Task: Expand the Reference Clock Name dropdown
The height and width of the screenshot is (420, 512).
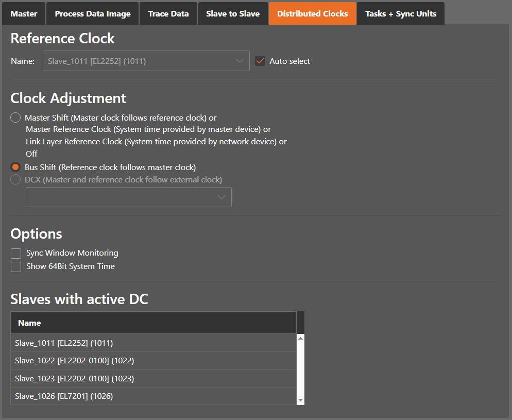Action: tap(147, 61)
